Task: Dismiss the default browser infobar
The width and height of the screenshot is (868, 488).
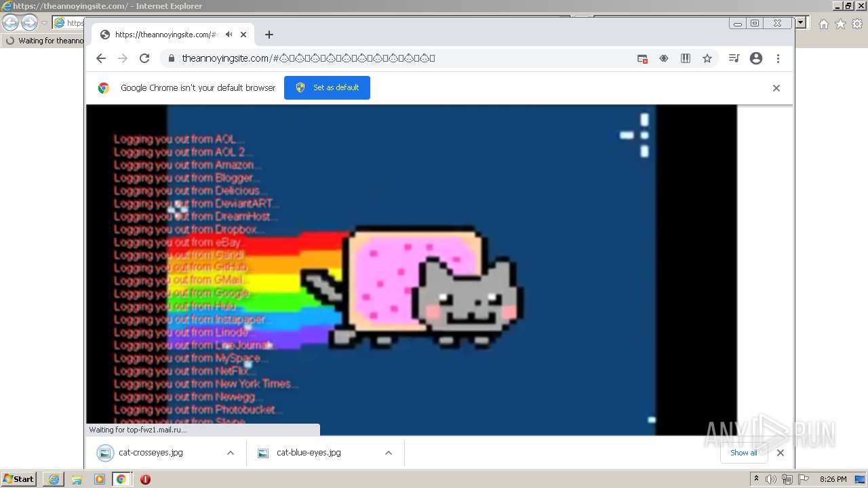Action: pyautogui.click(x=776, y=88)
